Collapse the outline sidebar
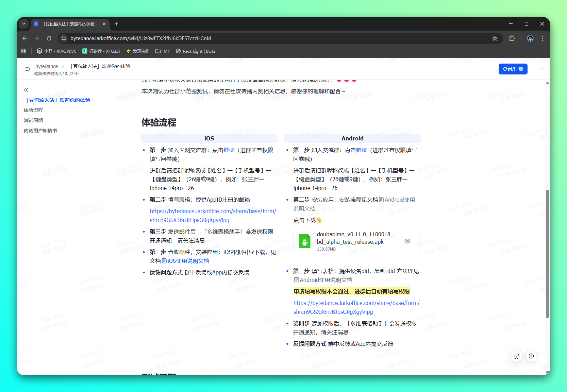This screenshot has height=392, width=567. pyautogui.click(x=26, y=90)
